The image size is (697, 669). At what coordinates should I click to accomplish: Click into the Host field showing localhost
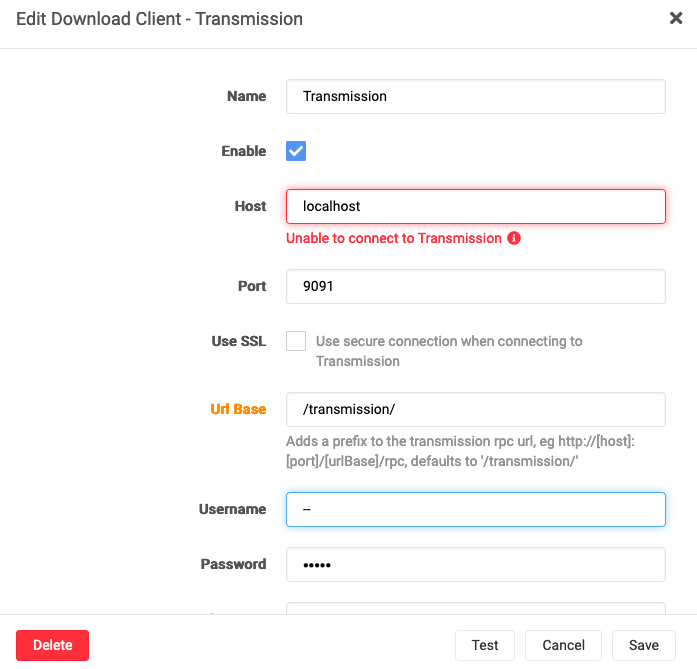click(x=476, y=206)
